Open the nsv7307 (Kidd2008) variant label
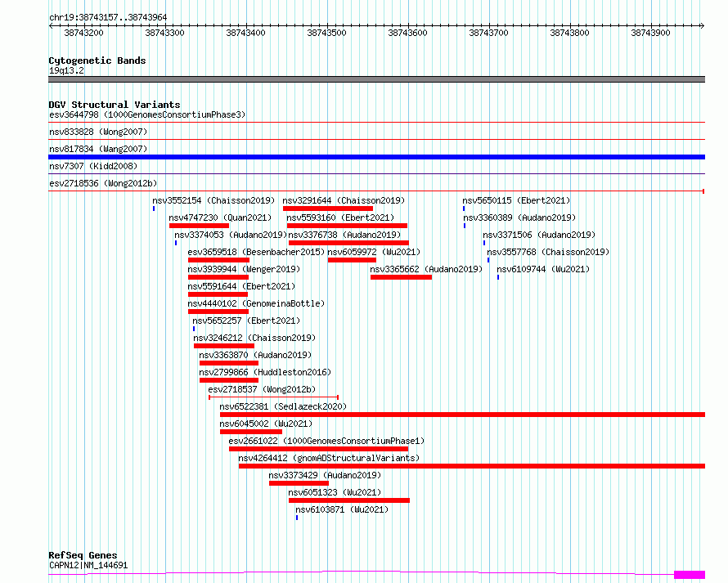Screen dimensions: 728x583 pos(93,166)
